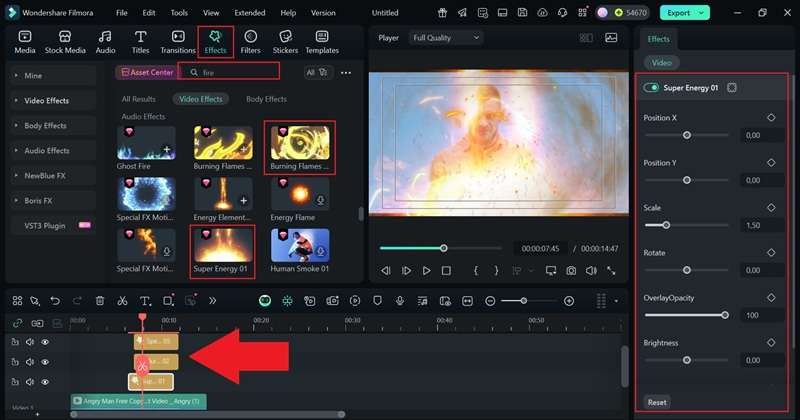
Task: Click the Brightness slider handle
Action: click(687, 360)
